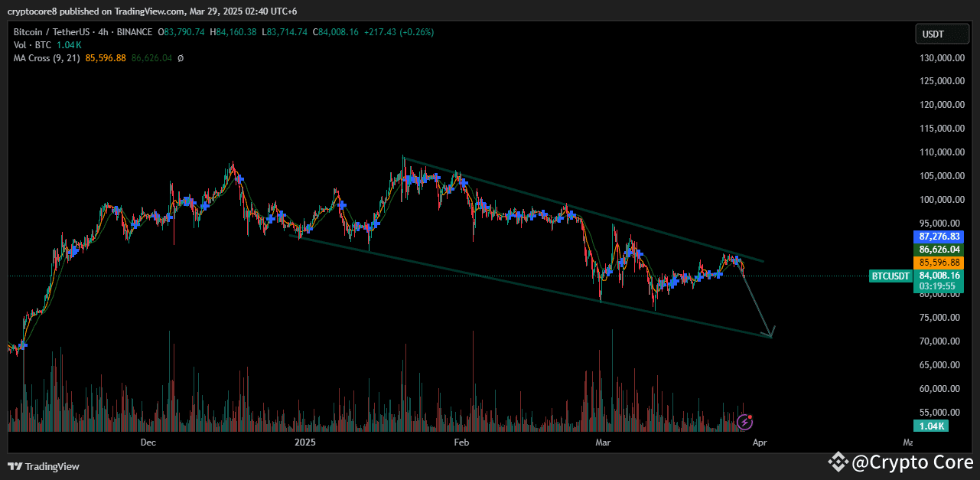980x480 pixels.
Task: Click the +217.43 (+0.26%) change value
Action: point(399,32)
